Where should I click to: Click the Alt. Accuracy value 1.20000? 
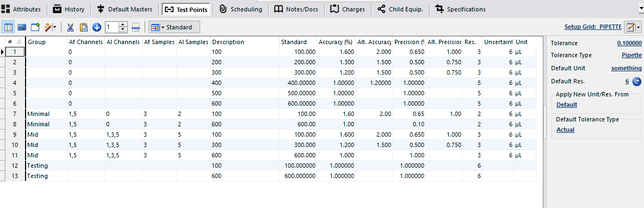(x=374, y=83)
